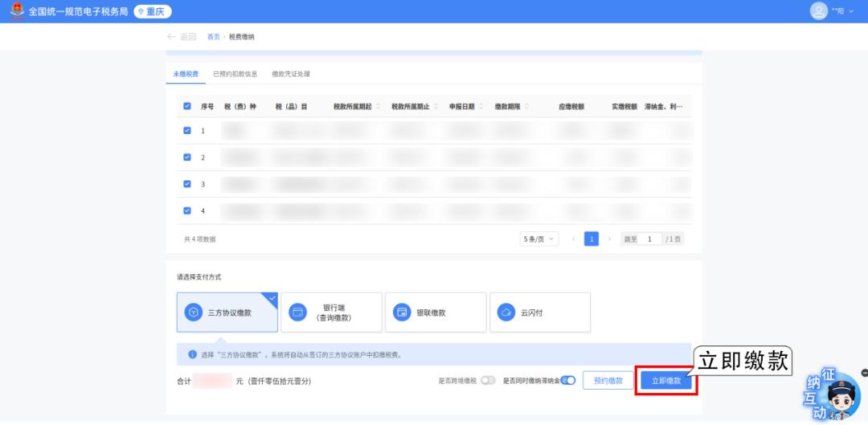Click the 云闪付 cloud payment icon
Image resolution: width=868 pixels, height=425 pixels.
[506, 313]
